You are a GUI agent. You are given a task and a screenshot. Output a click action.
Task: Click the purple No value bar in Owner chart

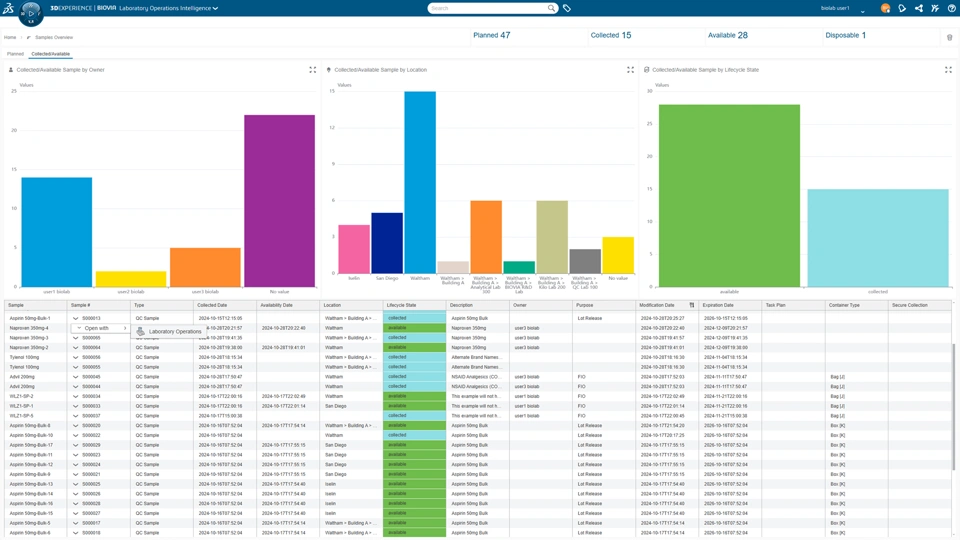point(279,201)
